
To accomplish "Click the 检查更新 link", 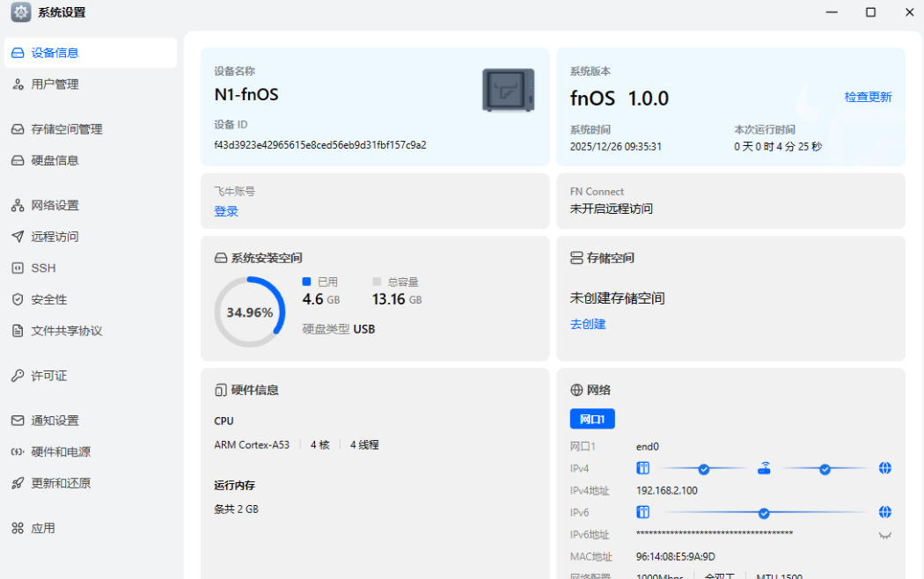I will tap(868, 98).
